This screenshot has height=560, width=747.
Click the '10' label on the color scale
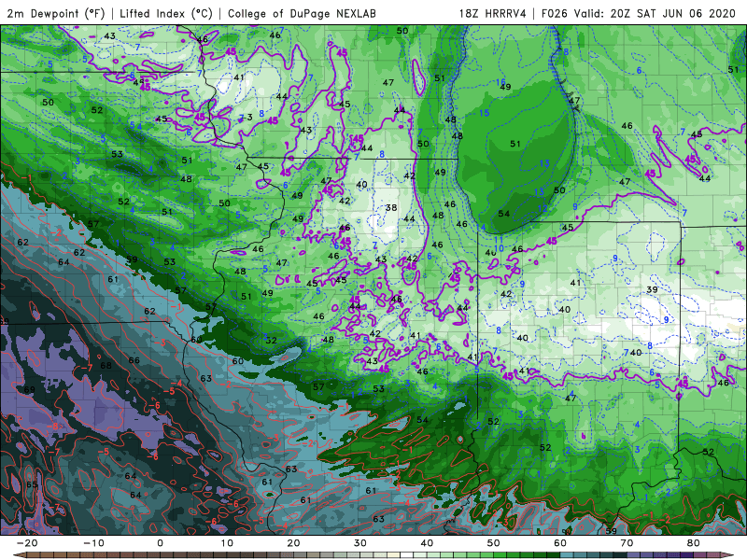[x=227, y=543]
